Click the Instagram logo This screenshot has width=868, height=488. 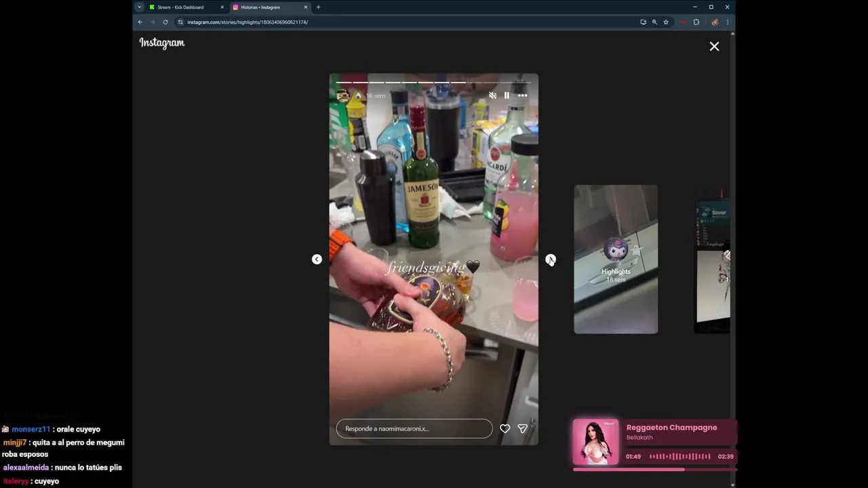click(162, 43)
